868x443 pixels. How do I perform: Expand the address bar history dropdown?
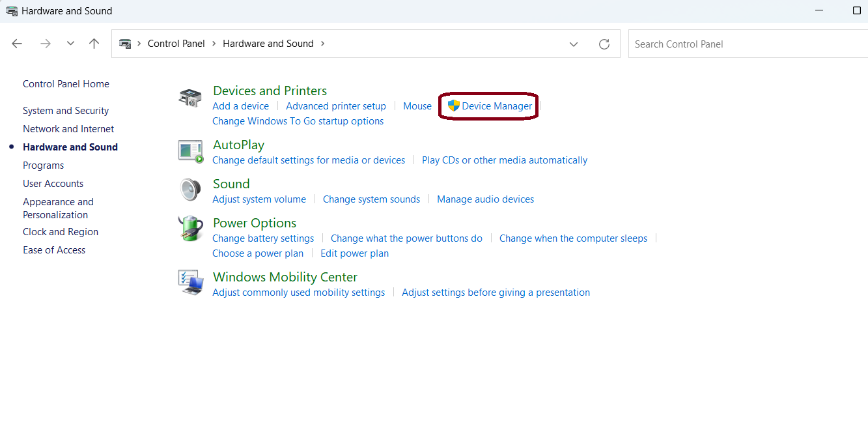(574, 44)
